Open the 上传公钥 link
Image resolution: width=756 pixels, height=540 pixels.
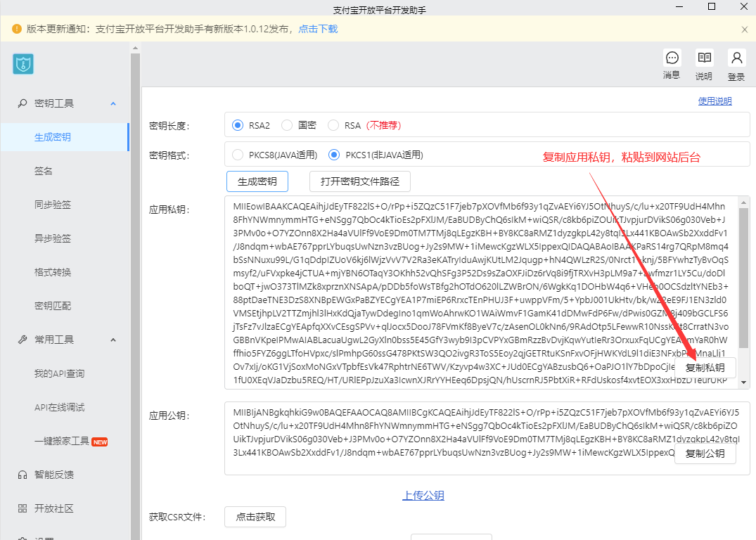click(x=423, y=496)
